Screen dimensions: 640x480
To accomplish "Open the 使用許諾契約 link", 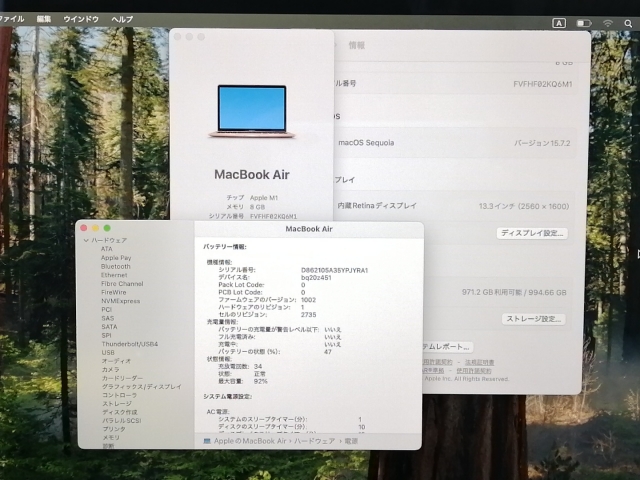I will 473,371.
